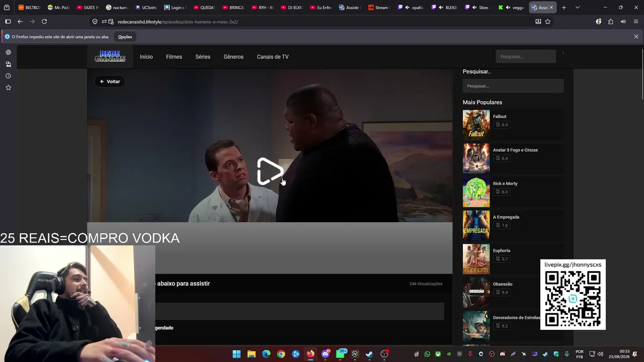Screen dimensions: 644x362
Task: Open Google Chrome from the taskbar
Action: click(281, 354)
